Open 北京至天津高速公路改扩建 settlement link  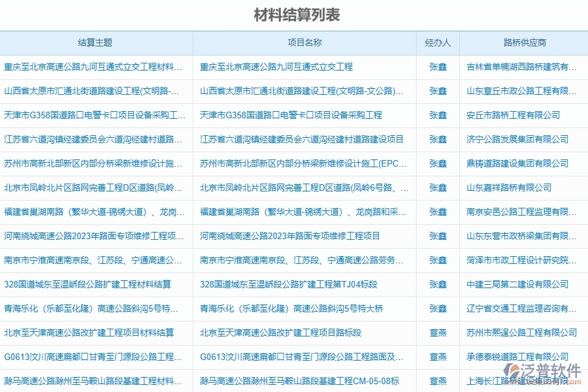click(x=88, y=333)
